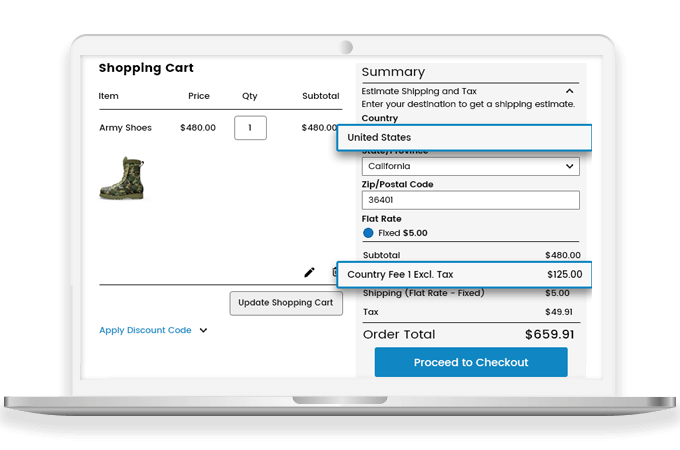
Task: Click the pencil edit icon for Army Shoes
Action: point(309,272)
